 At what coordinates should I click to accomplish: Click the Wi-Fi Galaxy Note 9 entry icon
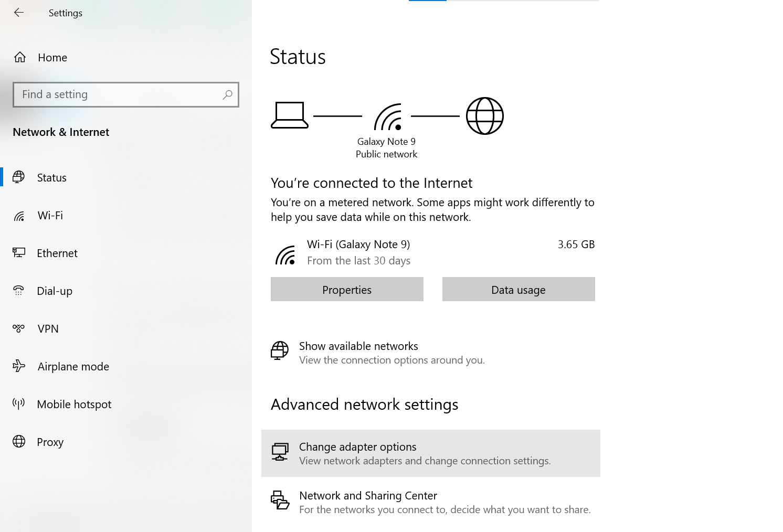coord(285,255)
